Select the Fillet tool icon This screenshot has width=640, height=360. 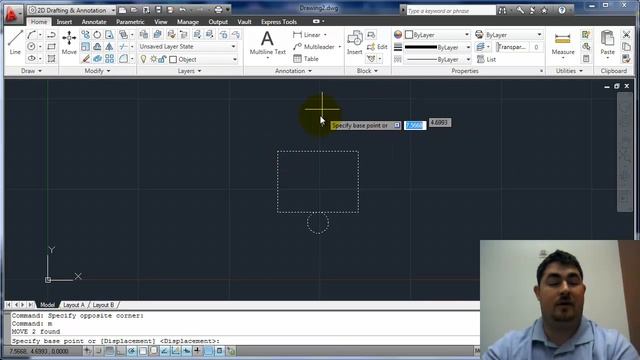click(x=123, y=59)
